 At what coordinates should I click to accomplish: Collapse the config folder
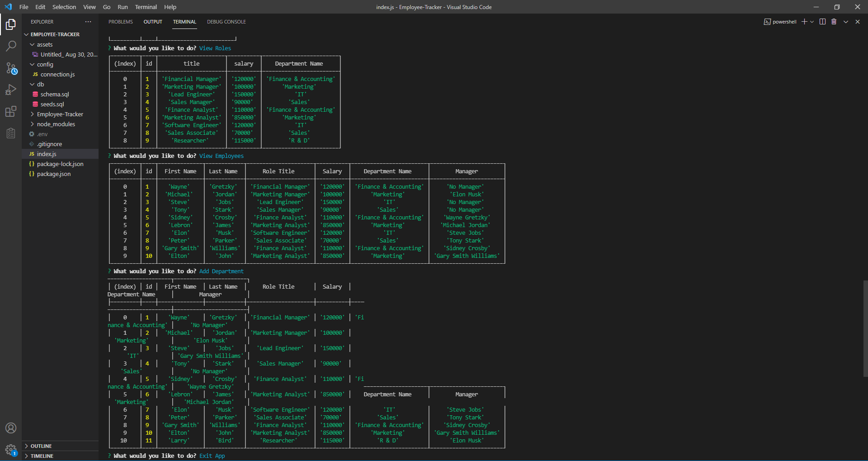[45, 64]
